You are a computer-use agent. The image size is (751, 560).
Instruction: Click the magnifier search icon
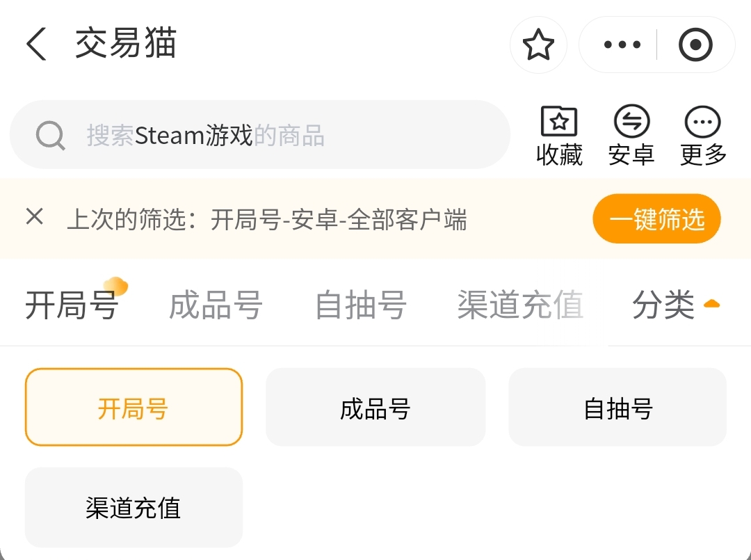[50, 136]
